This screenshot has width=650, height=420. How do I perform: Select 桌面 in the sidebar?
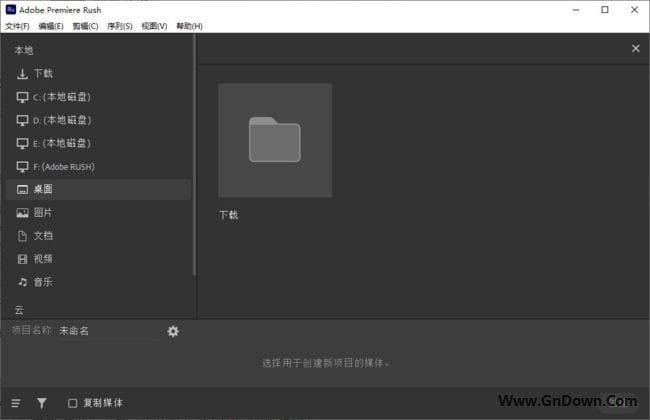click(x=99, y=189)
